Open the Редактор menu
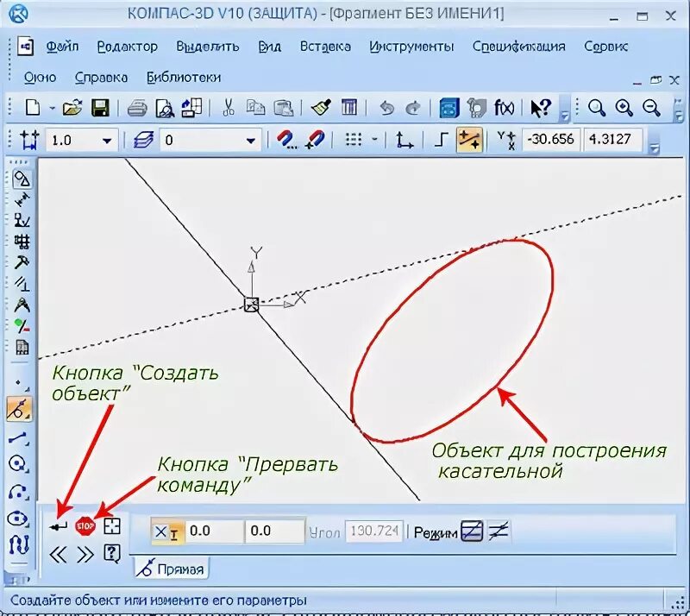 pyautogui.click(x=127, y=47)
